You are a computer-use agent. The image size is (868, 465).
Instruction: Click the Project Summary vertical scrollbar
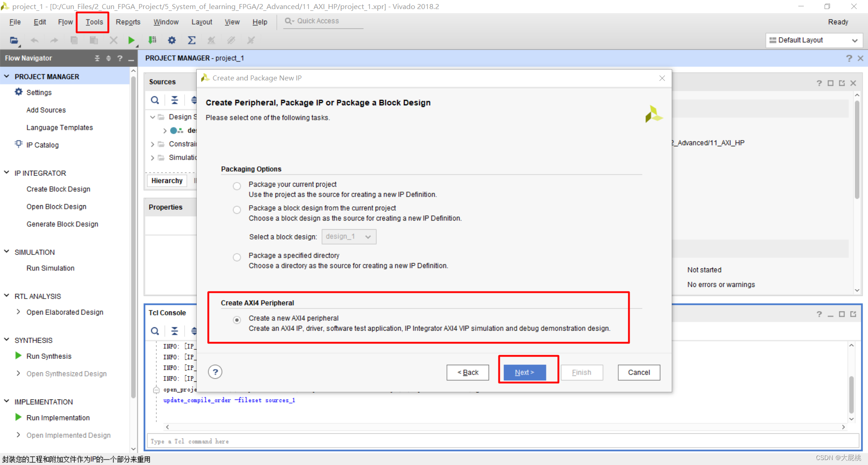click(857, 149)
